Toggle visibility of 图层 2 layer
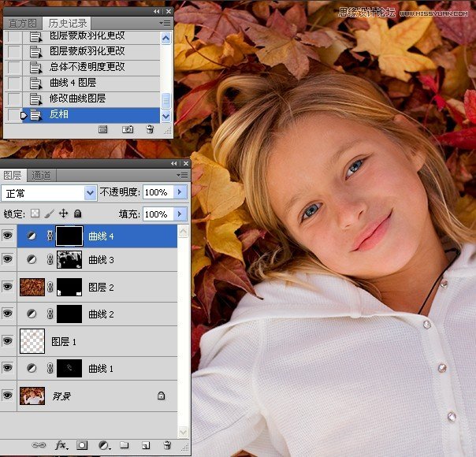This screenshot has height=457, width=476. pos(8,286)
